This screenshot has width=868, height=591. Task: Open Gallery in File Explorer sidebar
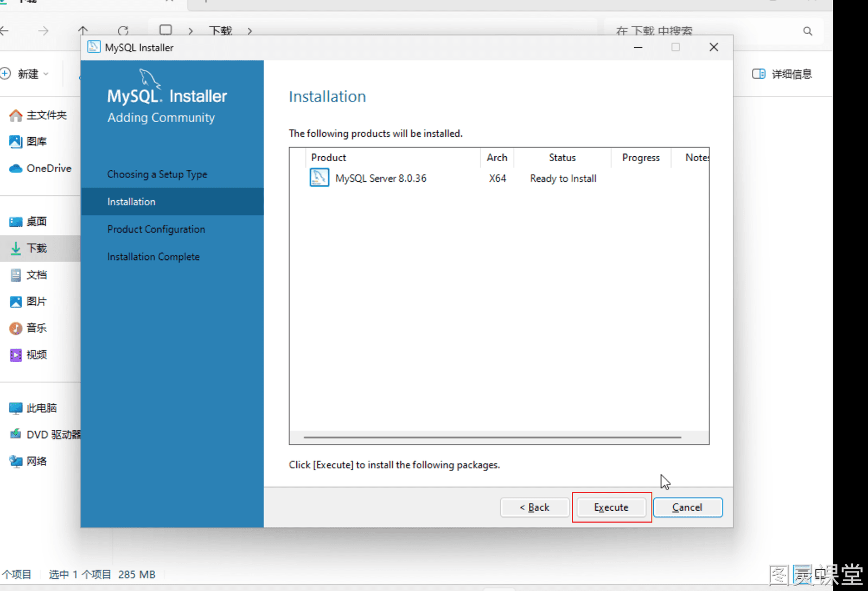pos(37,142)
